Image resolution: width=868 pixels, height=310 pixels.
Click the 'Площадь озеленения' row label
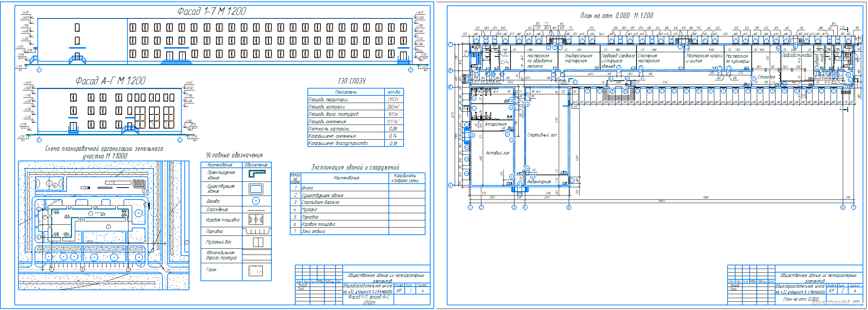point(327,121)
